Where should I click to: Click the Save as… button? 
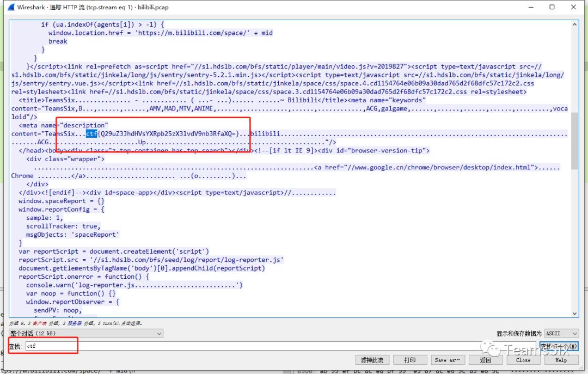[448, 360]
